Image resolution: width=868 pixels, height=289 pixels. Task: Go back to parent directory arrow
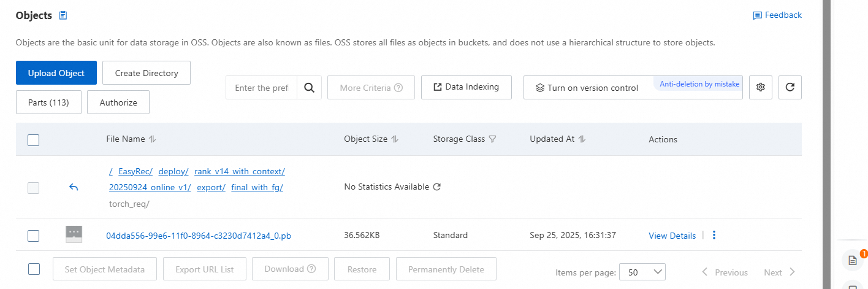74,187
